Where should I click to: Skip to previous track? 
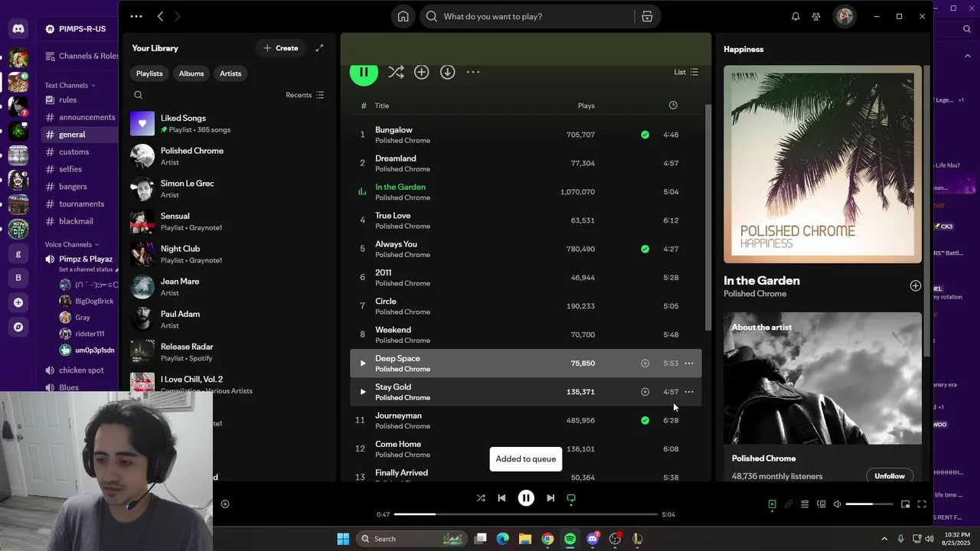point(501,498)
